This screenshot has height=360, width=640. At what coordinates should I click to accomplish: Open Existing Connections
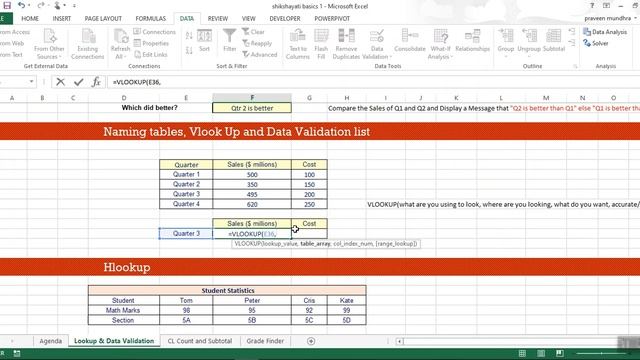point(88,44)
